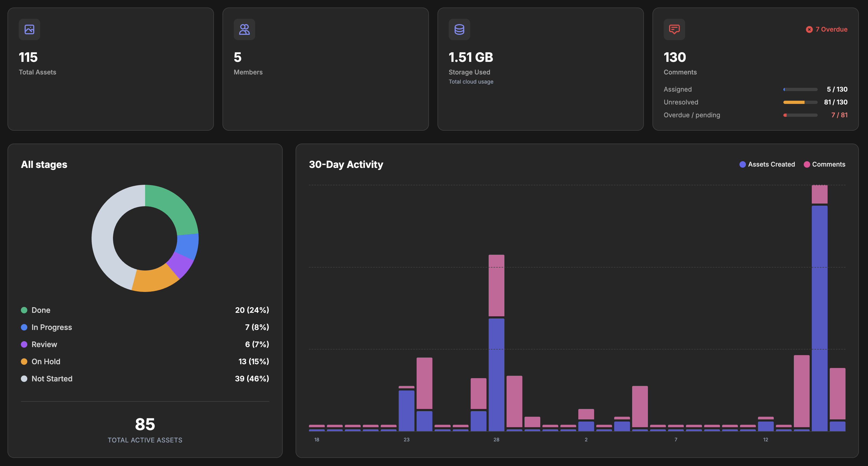868x466 pixels.
Task: Open the 7 Overdue link
Action: [831, 29]
